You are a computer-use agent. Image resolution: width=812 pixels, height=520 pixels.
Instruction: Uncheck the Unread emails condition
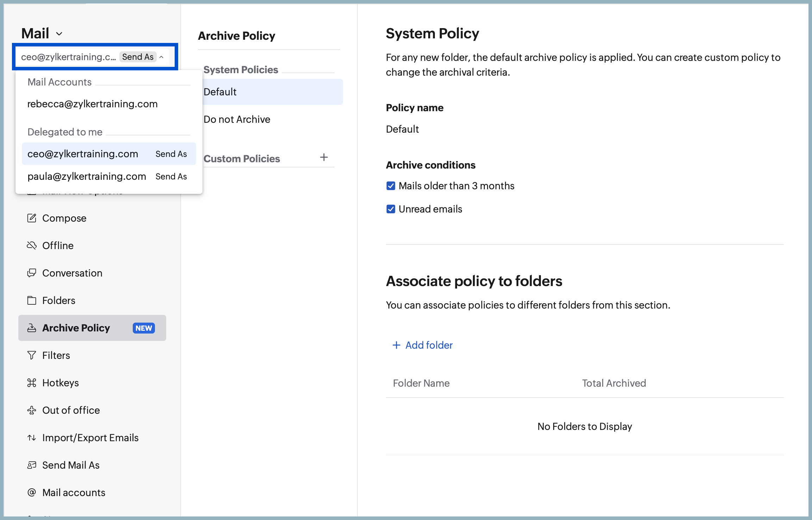point(391,209)
